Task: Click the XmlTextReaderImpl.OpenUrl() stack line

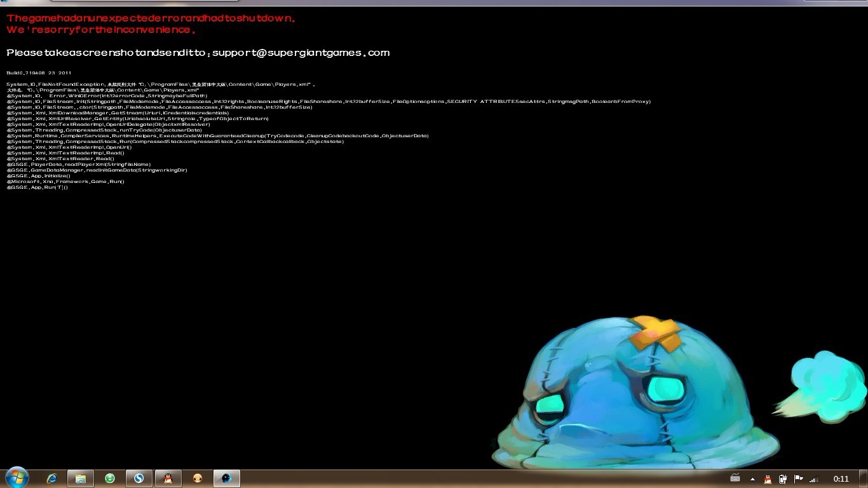Action: coord(69,147)
